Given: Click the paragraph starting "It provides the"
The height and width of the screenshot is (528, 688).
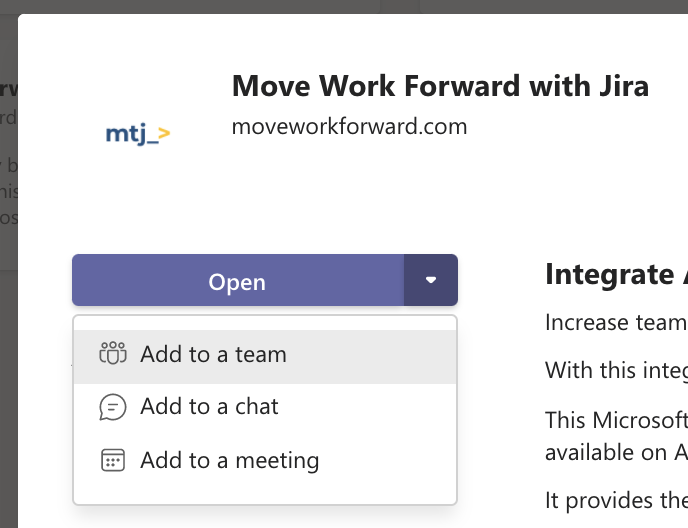Looking at the screenshot, I should point(615,500).
